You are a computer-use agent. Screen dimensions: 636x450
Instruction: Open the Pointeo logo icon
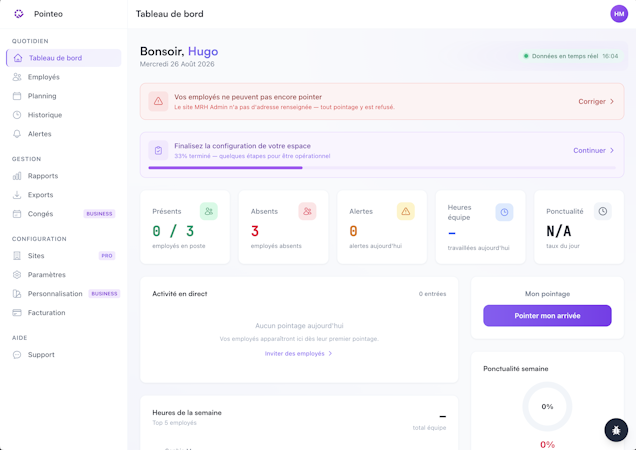19,14
